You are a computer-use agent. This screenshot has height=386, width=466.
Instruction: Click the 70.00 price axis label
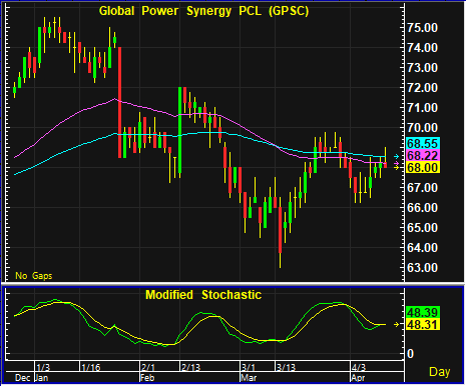point(422,128)
